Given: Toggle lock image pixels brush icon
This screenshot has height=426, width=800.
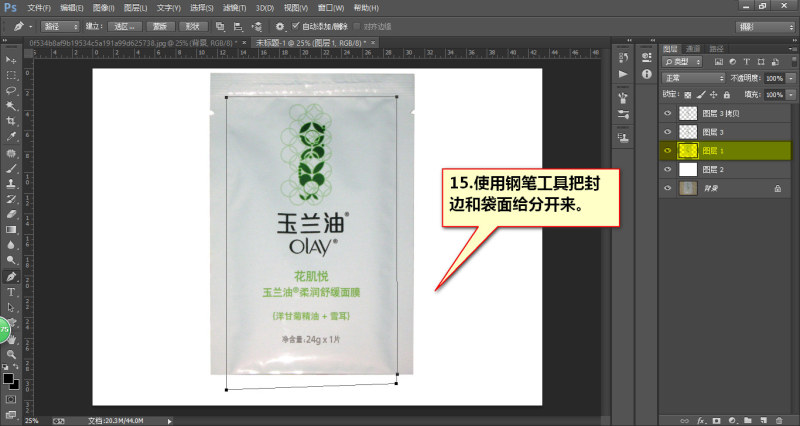Looking at the screenshot, I should pos(701,94).
